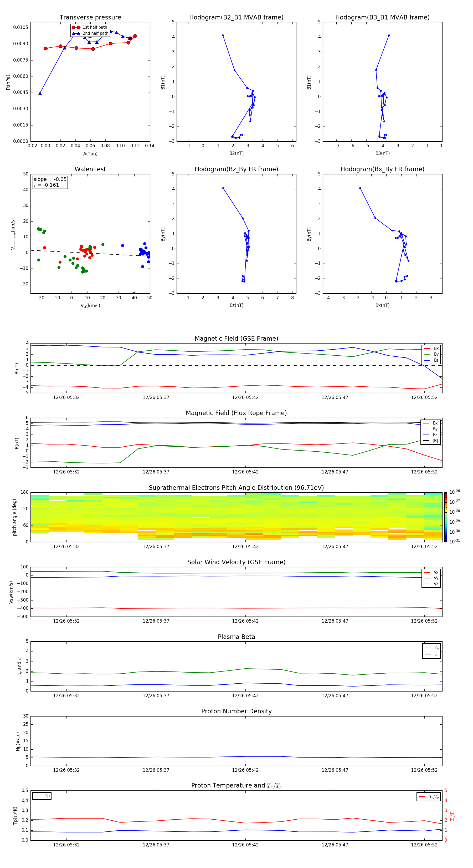Click the By' legend entry in Flux Rope panel
The height and width of the screenshot is (868, 473).
pos(431,429)
